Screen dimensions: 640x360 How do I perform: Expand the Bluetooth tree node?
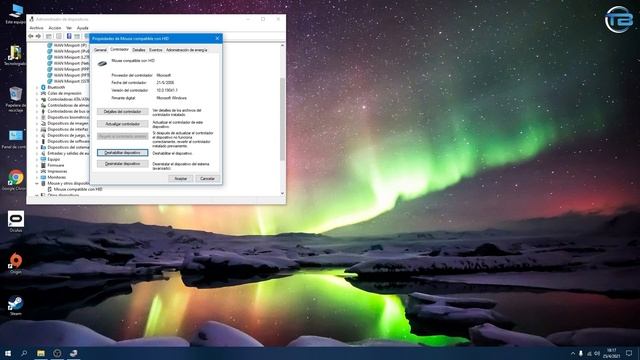[37, 87]
